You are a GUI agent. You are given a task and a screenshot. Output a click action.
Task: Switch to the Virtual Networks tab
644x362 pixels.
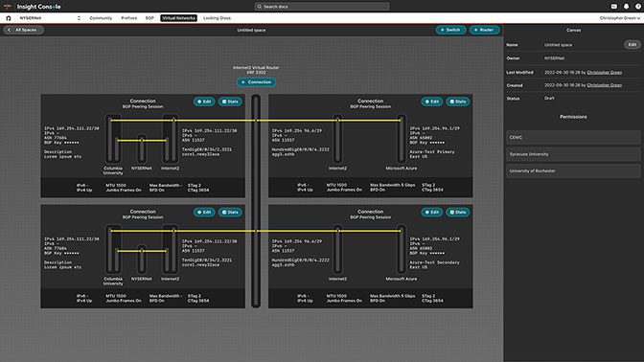click(178, 18)
